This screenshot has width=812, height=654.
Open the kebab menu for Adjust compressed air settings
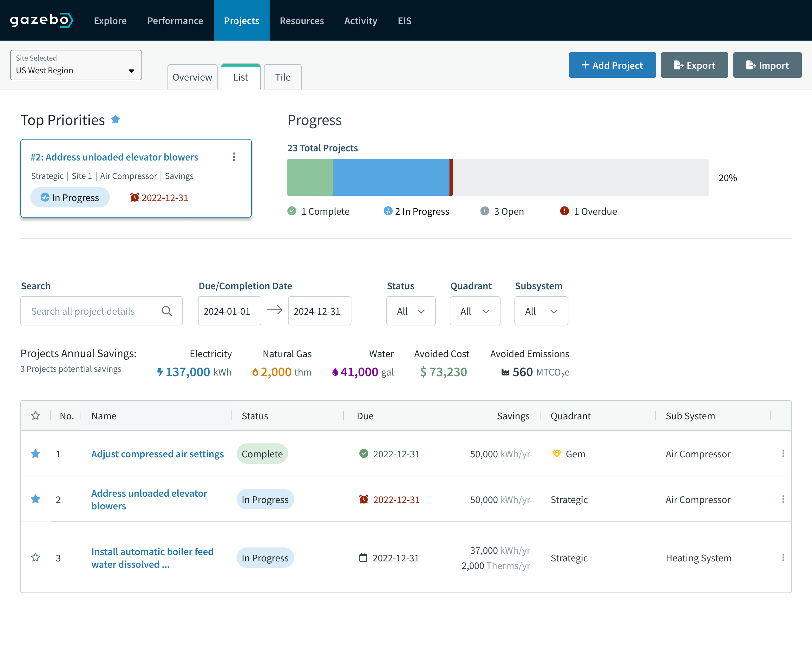(783, 454)
